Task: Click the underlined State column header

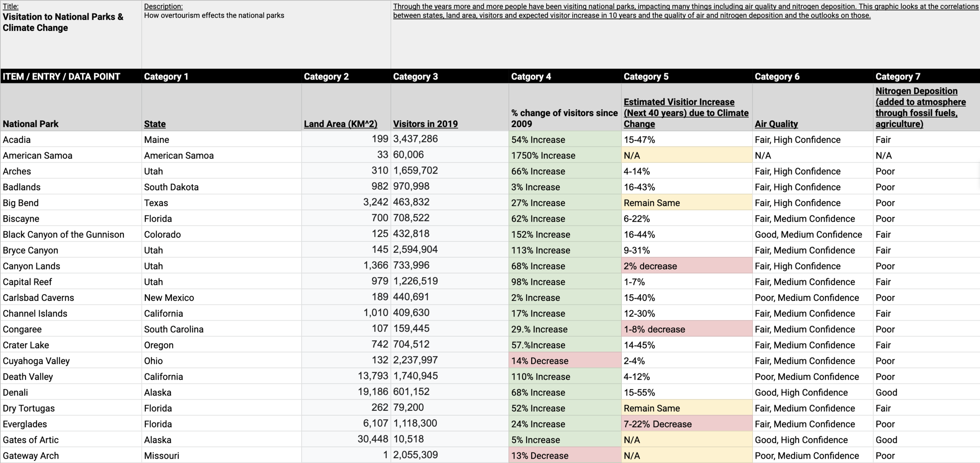Action: [155, 124]
